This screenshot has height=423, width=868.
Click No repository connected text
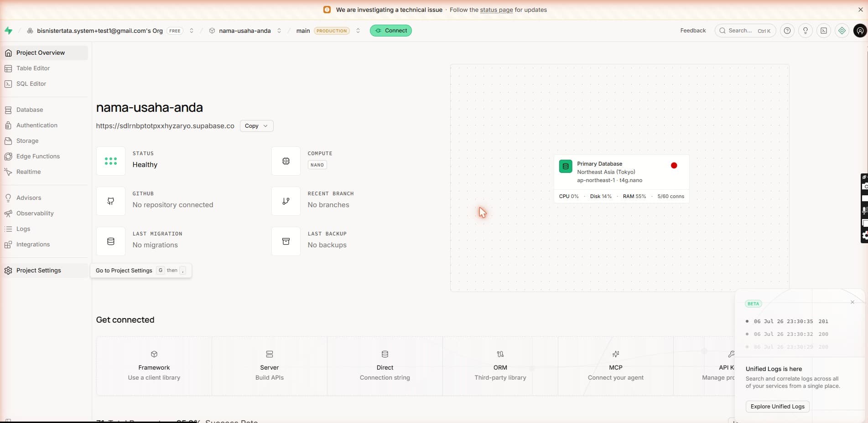pyautogui.click(x=173, y=205)
